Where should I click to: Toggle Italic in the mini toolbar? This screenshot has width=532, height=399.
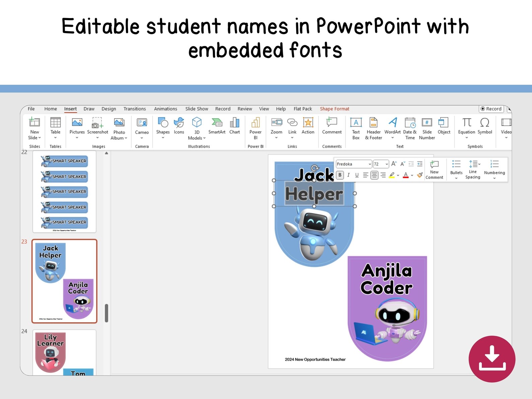coord(348,175)
